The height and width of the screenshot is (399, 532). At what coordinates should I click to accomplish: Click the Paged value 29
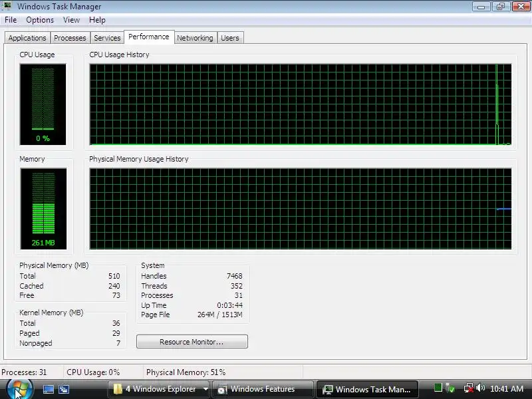116,333
